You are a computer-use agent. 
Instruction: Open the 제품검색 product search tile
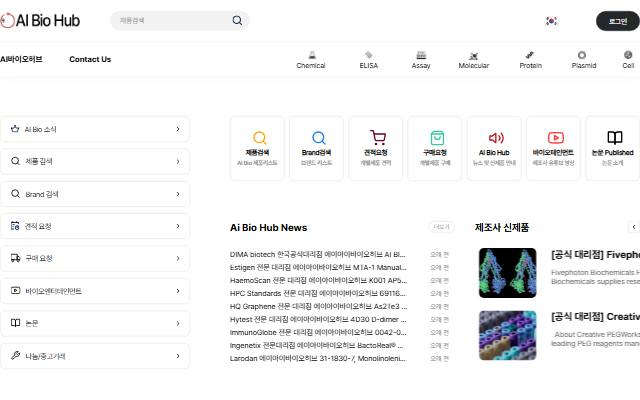[x=257, y=148]
